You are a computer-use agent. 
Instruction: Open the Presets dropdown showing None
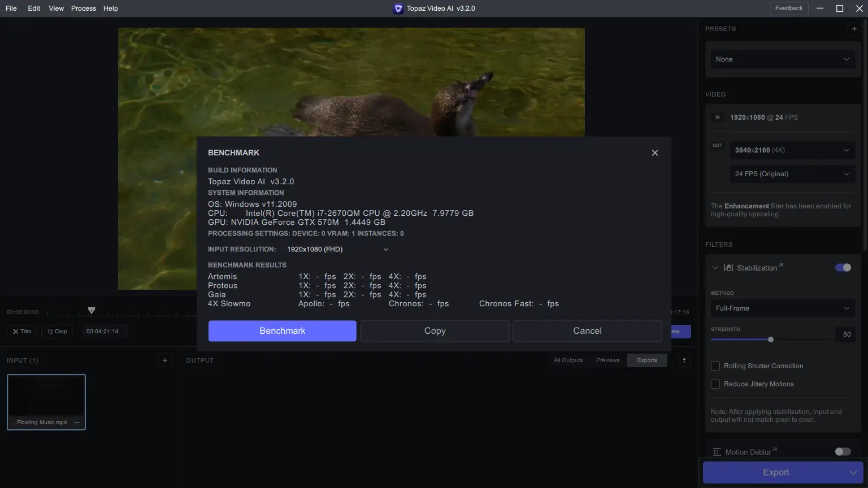tap(783, 59)
